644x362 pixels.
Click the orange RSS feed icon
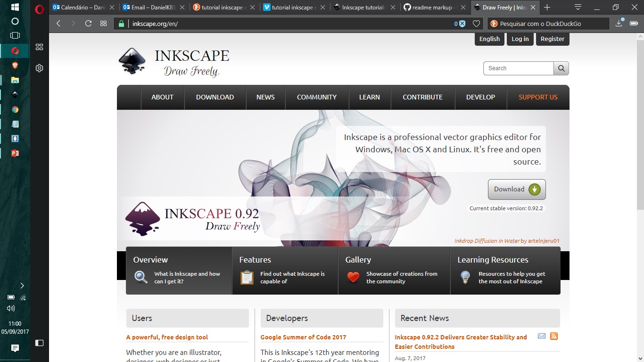tap(554, 336)
